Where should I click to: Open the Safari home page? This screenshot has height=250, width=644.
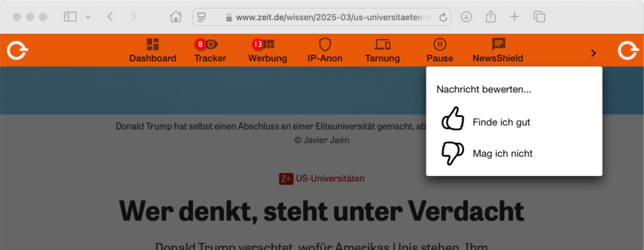[175, 17]
